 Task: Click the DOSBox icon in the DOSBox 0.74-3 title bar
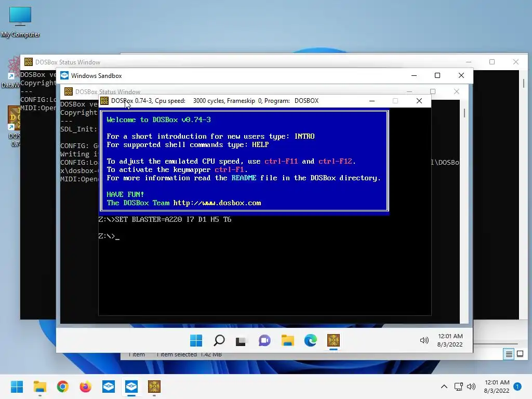click(104, 101)
